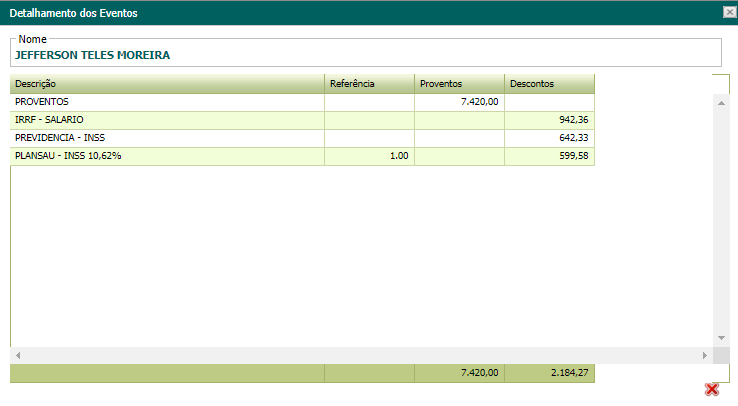Select the IRRF - SALARIO row

pyautogui.click(x=167, y=120)
